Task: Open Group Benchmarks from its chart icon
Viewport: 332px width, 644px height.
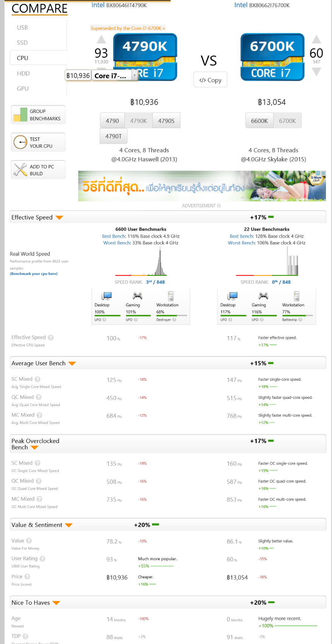Action: (x=20, y=115)
